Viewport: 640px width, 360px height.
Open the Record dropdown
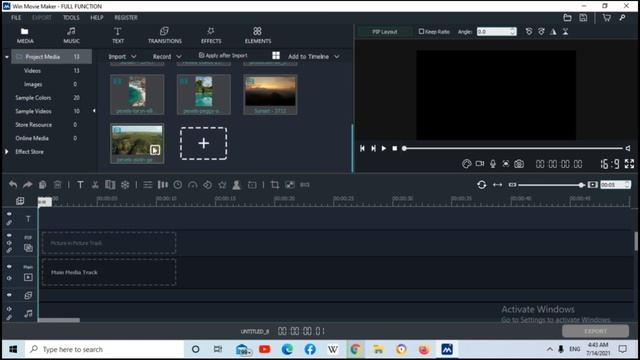tap(167, 56)
